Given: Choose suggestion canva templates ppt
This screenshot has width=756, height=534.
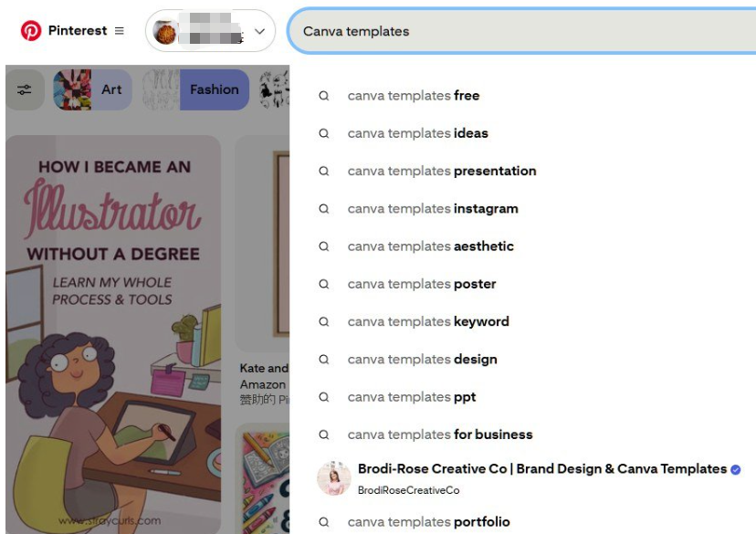Looking at the screenshot, I should 411,397.
